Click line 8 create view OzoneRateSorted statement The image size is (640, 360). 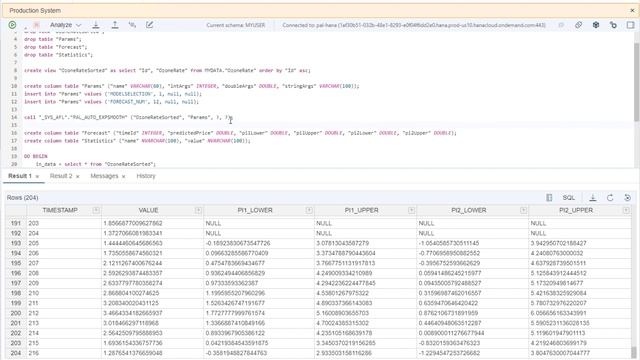[167, 70]
